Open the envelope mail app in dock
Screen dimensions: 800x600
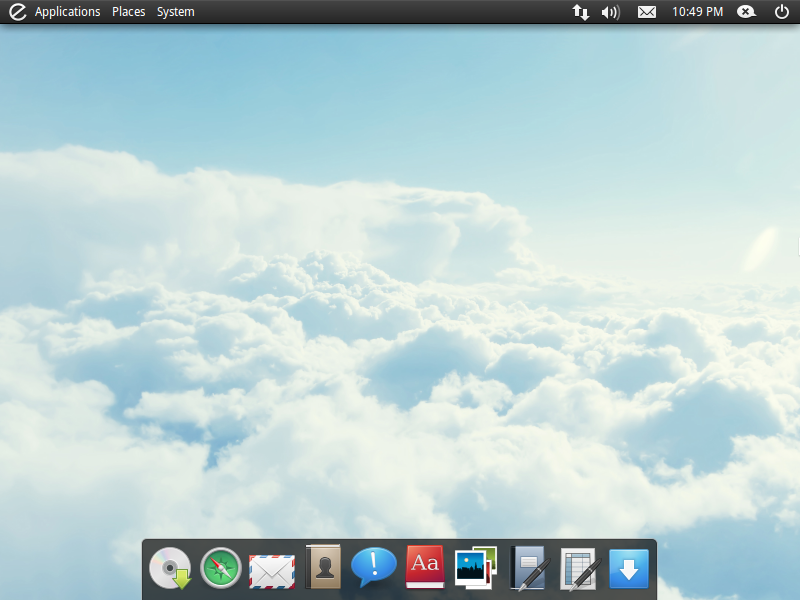(x=272, y=570)
